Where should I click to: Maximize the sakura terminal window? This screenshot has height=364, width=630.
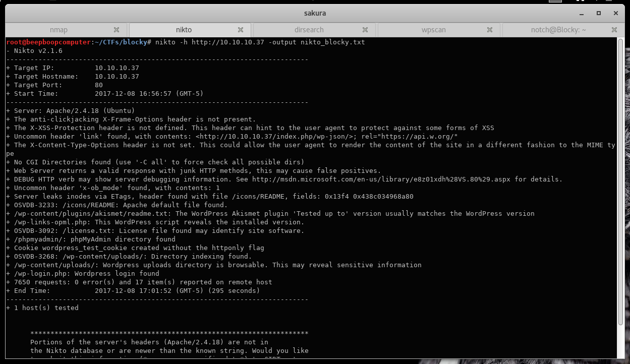click(599, 13)
